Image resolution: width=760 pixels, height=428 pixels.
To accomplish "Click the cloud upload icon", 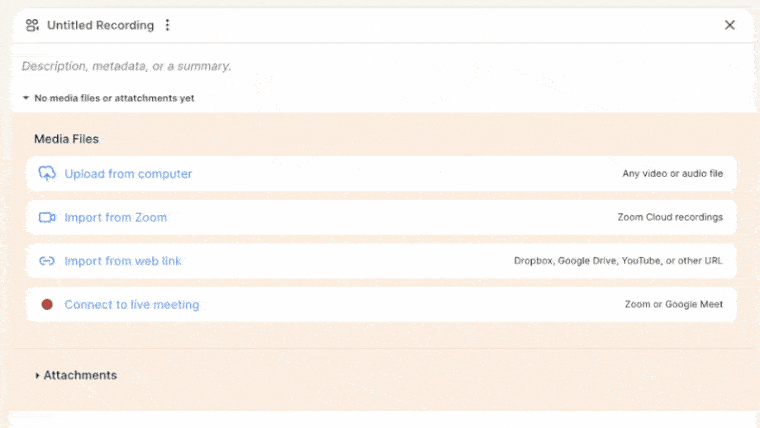I will click(47, 174).
